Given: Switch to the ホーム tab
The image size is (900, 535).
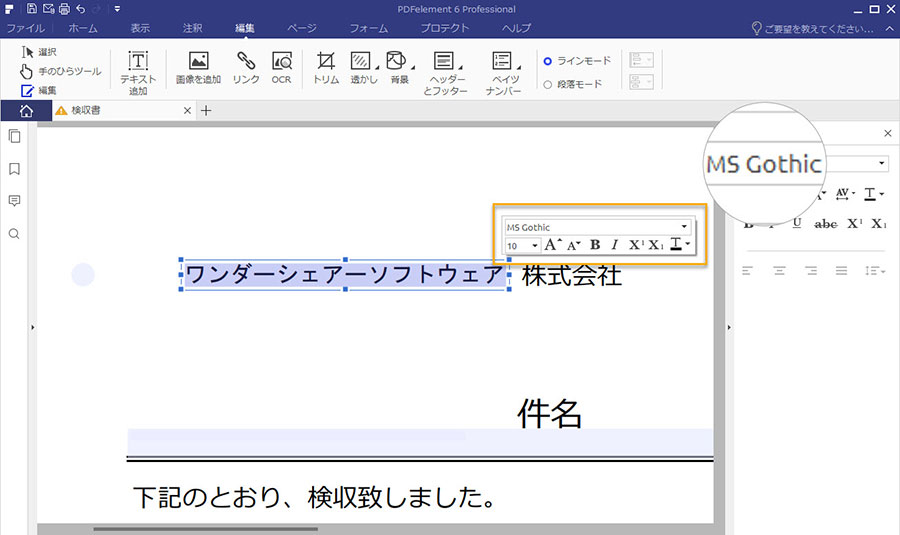Looking at the screenshot, I should (x=83, y=28).
